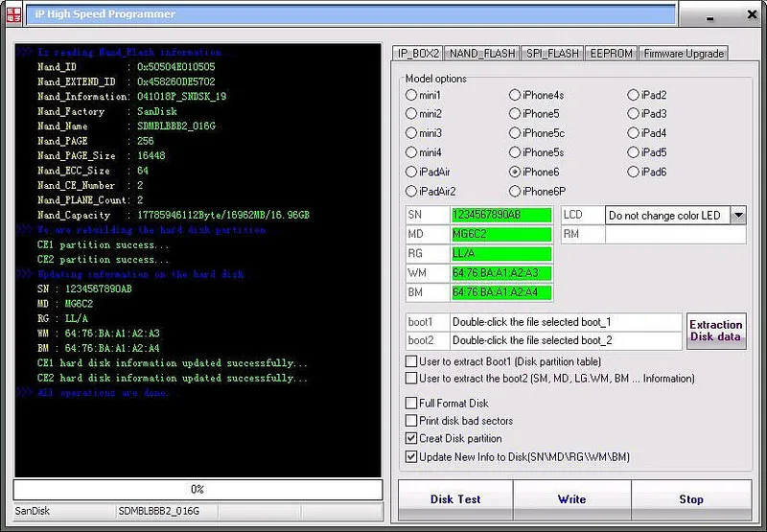Start the Disk Test button
Screen dimensions: 767x532
tap(455, 499)
